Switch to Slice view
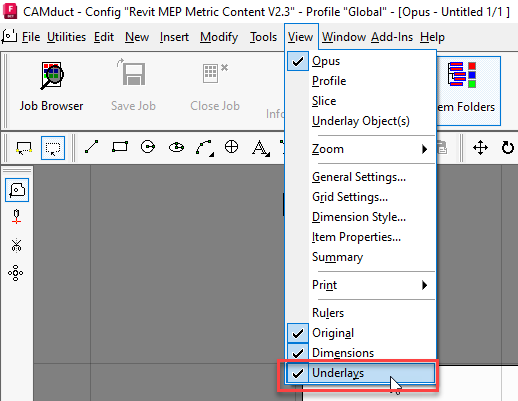518x401 pixels. [361, 101]
